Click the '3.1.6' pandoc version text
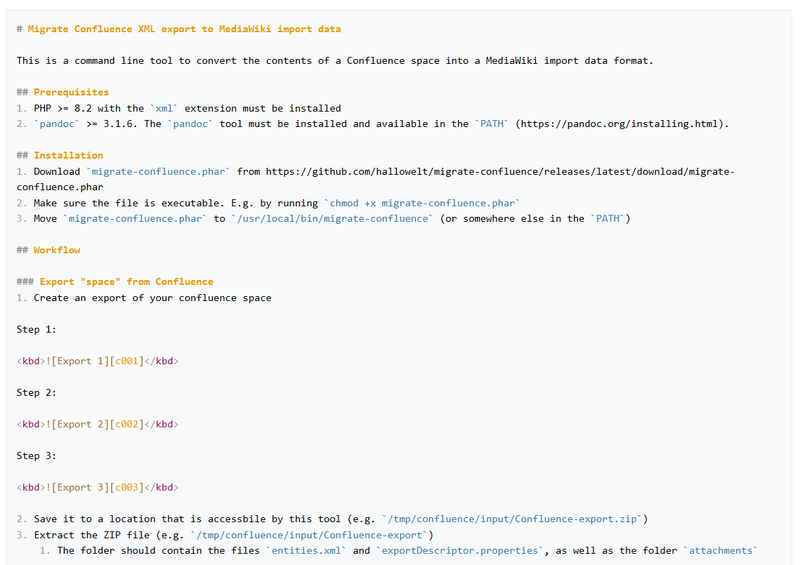 coord(117,124)
